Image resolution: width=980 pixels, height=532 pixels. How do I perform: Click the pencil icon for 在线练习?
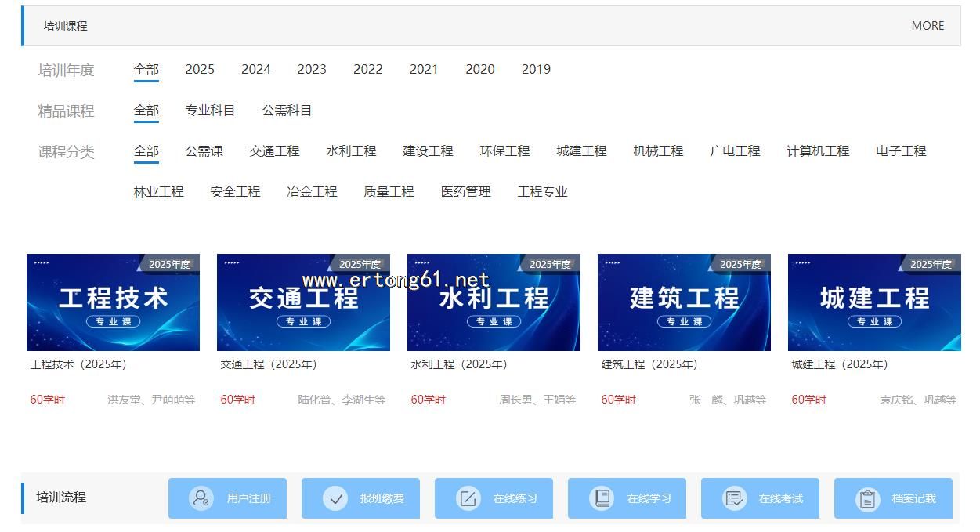click(468, 498)
